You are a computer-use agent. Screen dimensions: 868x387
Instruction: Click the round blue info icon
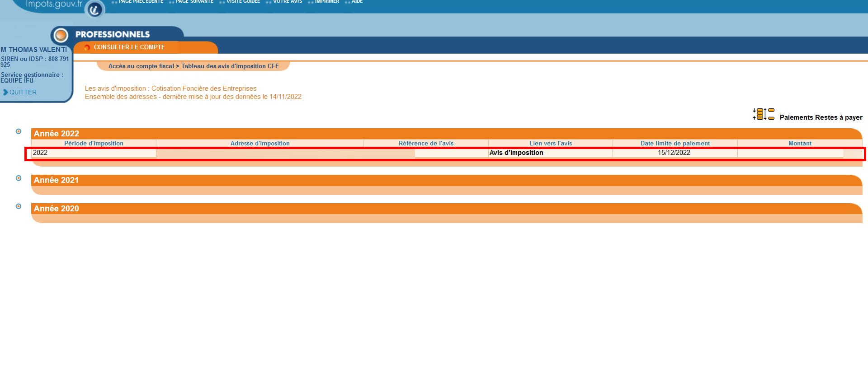[94, 9]
